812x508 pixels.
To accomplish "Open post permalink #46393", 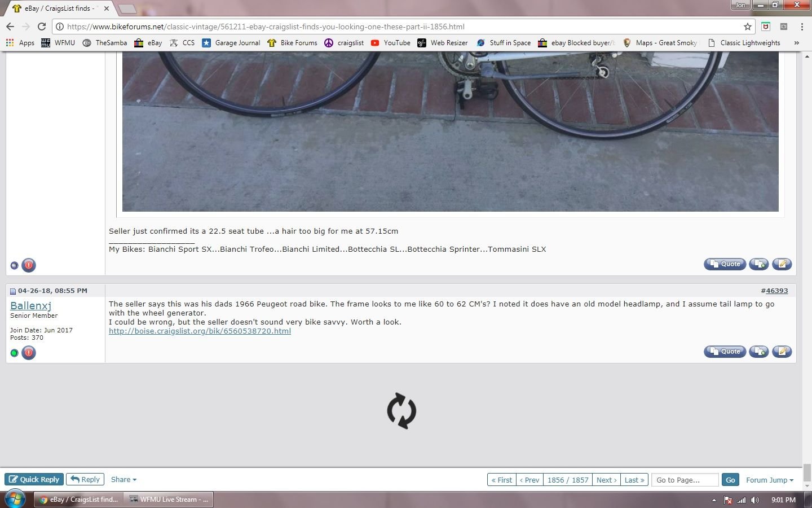I will click(x=776, y=291).
